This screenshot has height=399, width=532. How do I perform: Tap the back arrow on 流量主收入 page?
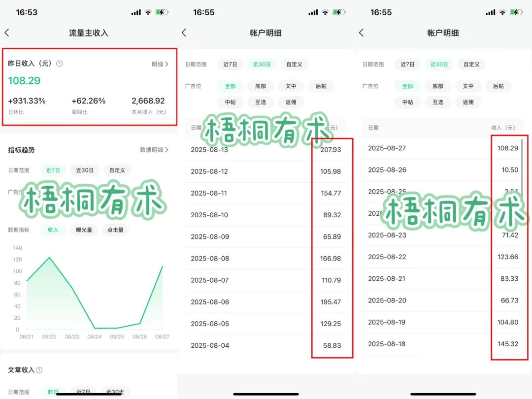7,33
